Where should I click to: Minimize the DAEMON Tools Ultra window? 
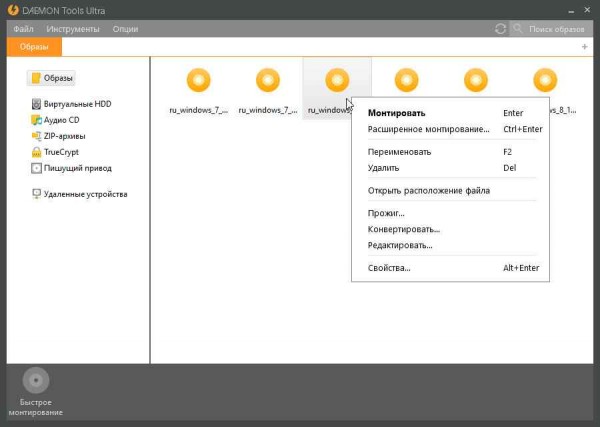tap(571, 11)
